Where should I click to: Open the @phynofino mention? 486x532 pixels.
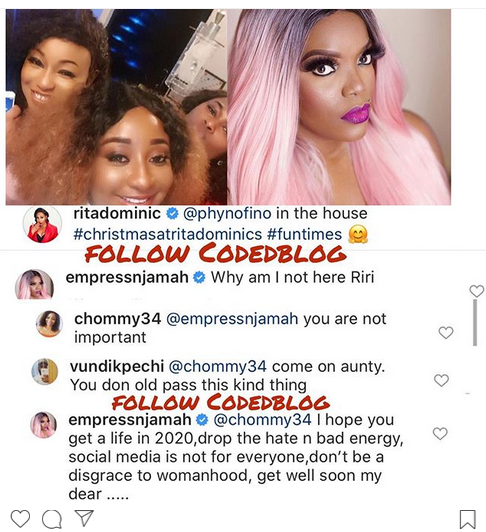click(x=227, y=214)
